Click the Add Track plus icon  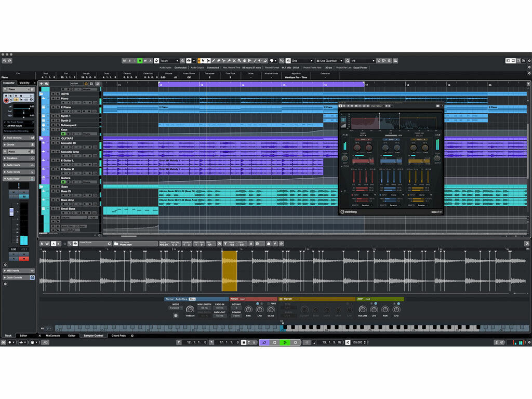[x=41, y=83]
